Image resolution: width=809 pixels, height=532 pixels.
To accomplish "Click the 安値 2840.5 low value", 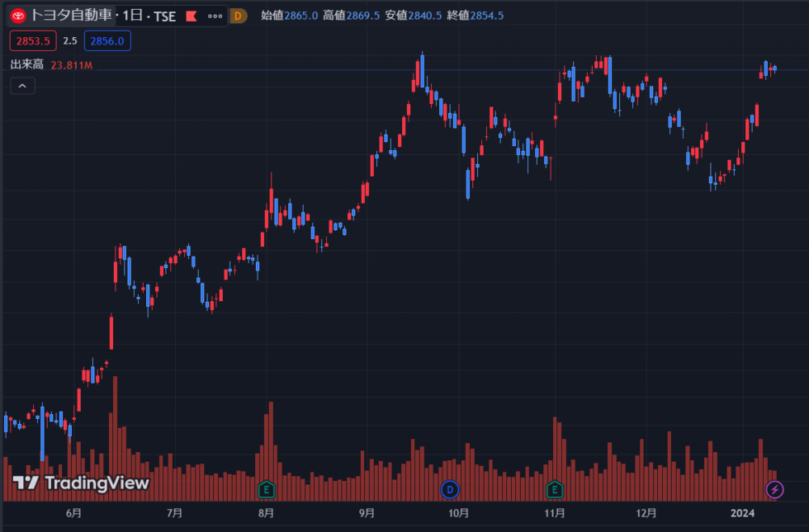I will (x=414, y=16).
